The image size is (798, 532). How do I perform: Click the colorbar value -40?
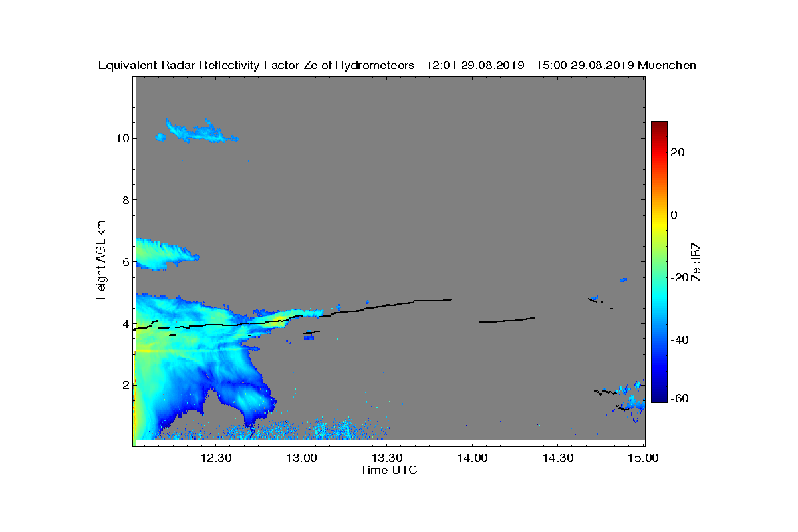tap(678, 340)
